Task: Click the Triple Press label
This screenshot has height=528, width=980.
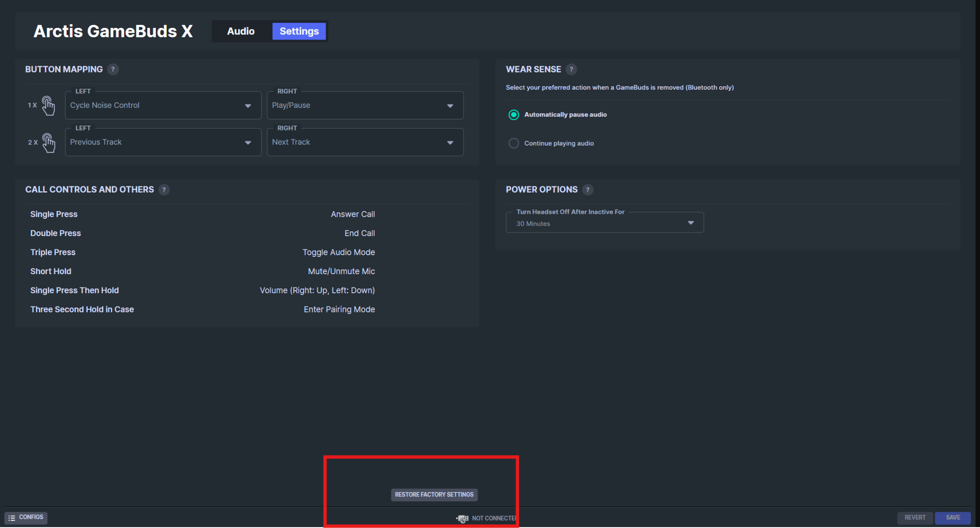Action: 53,252
